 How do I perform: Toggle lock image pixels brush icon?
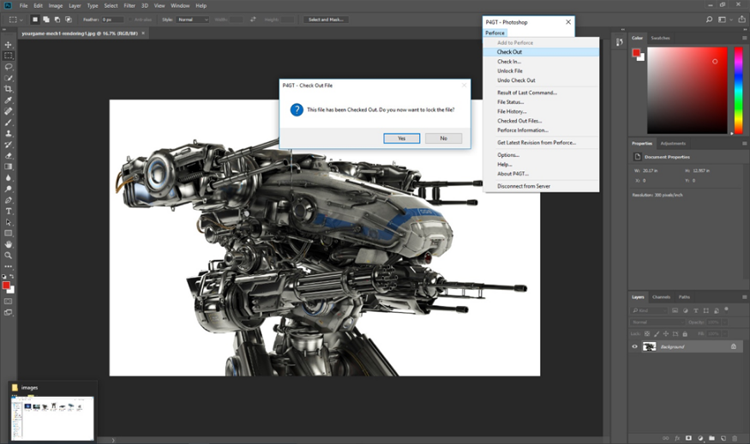point(657,334)
